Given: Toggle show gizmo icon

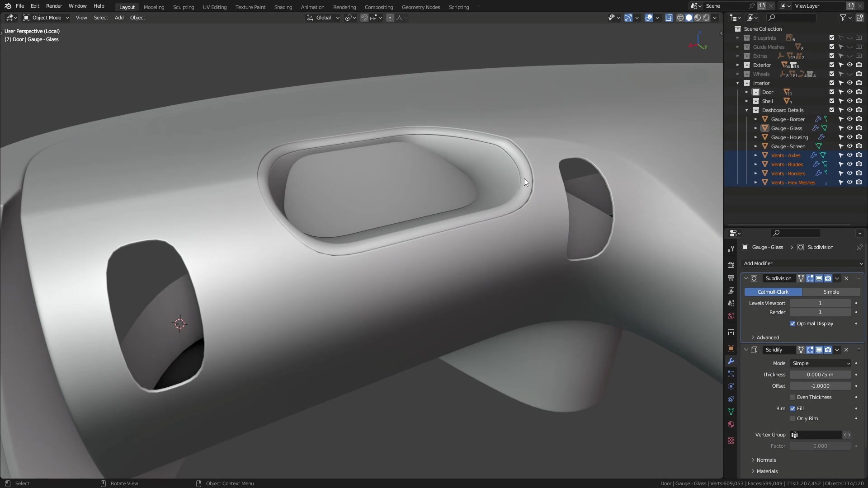Looking at the screenshot, I should tap(628, 18).
